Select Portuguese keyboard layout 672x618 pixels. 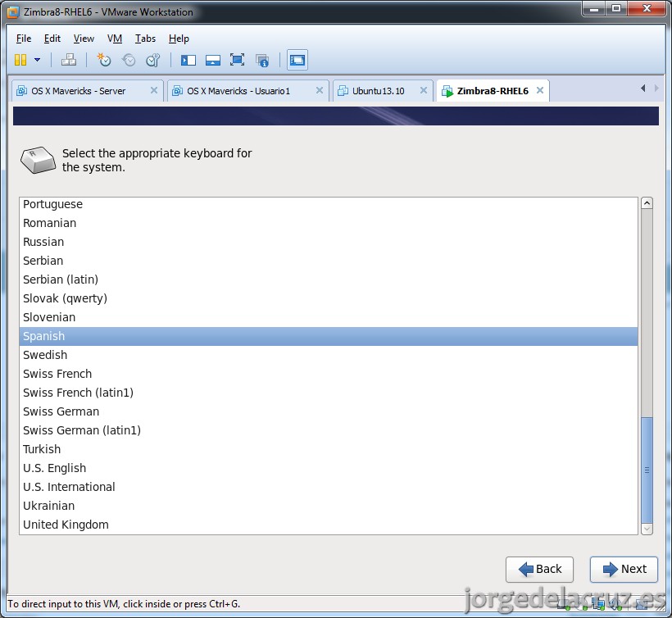[329, 204]
